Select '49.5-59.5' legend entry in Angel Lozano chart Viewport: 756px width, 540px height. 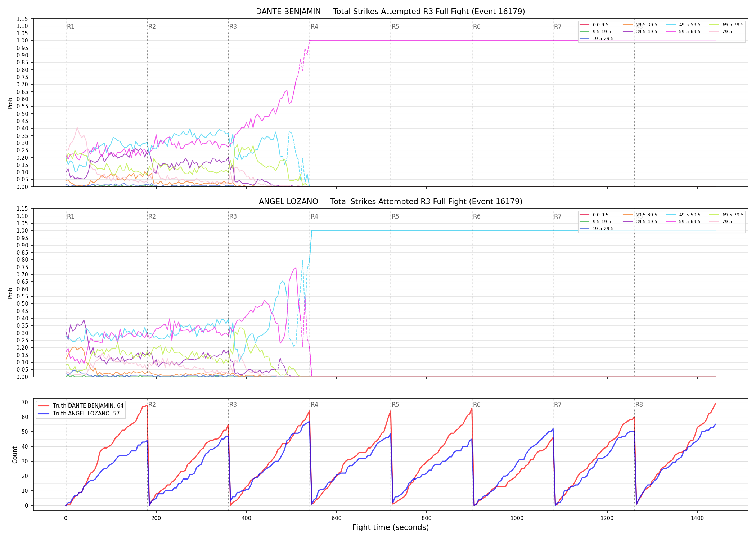[683, 215]
